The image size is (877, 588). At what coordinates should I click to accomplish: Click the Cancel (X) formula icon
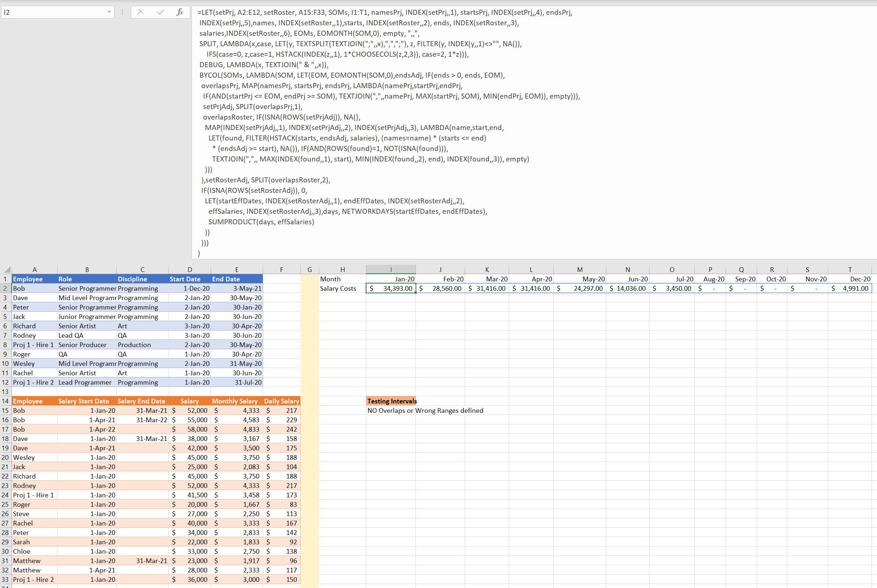pos(141,12)
